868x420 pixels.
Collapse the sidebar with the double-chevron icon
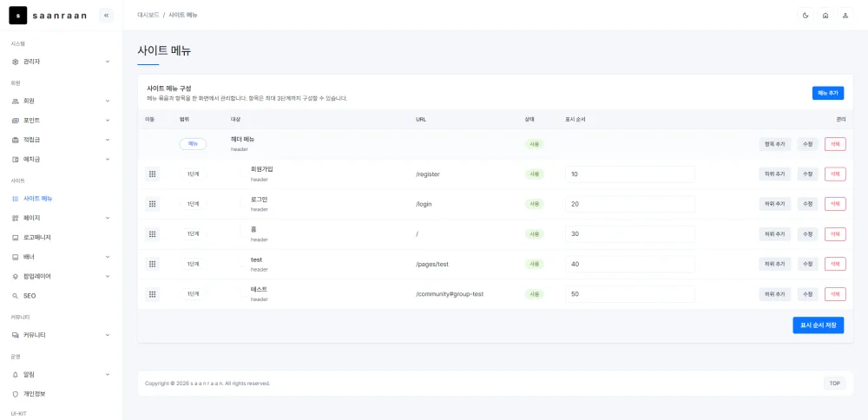coord(106,16)
